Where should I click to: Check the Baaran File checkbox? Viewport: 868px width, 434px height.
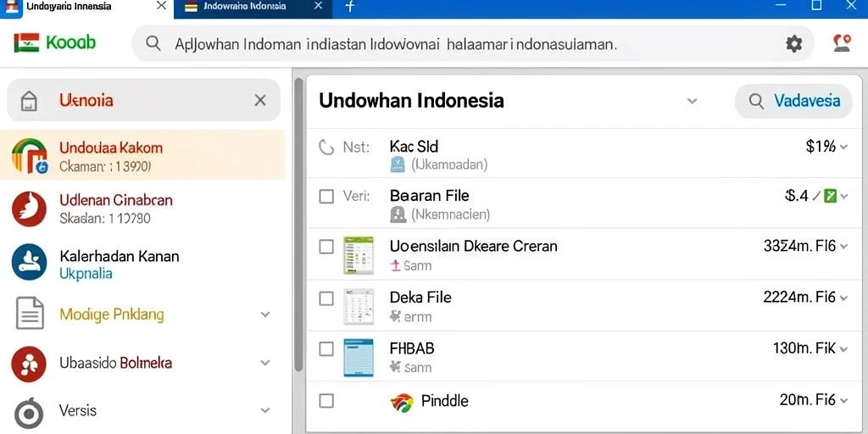[x=326, y=196]
